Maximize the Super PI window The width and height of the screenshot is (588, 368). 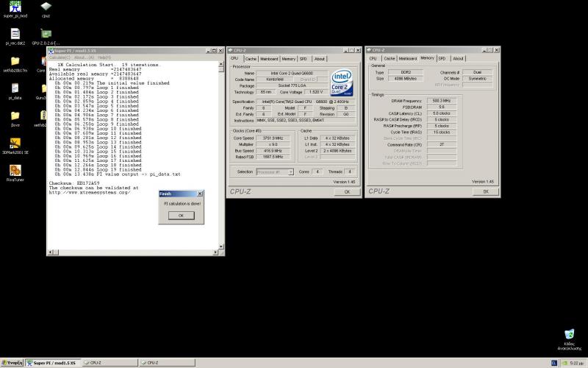214,51
